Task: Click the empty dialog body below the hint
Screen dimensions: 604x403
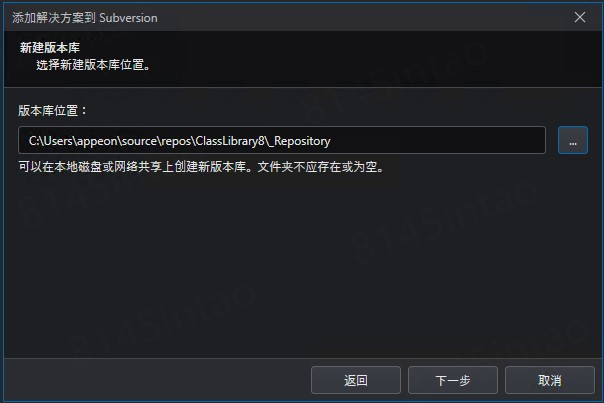Action: [302, 266]
